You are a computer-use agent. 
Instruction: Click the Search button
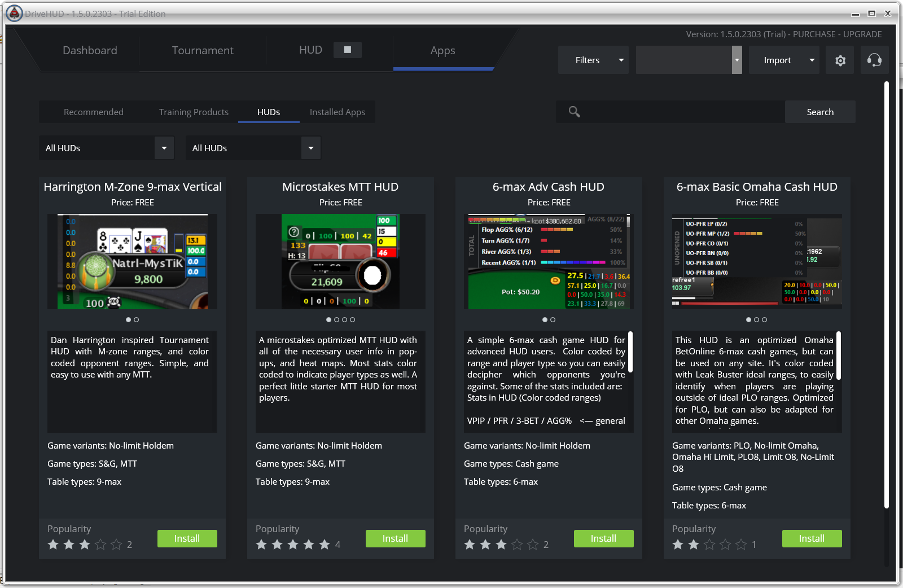(x=820, y=112)
